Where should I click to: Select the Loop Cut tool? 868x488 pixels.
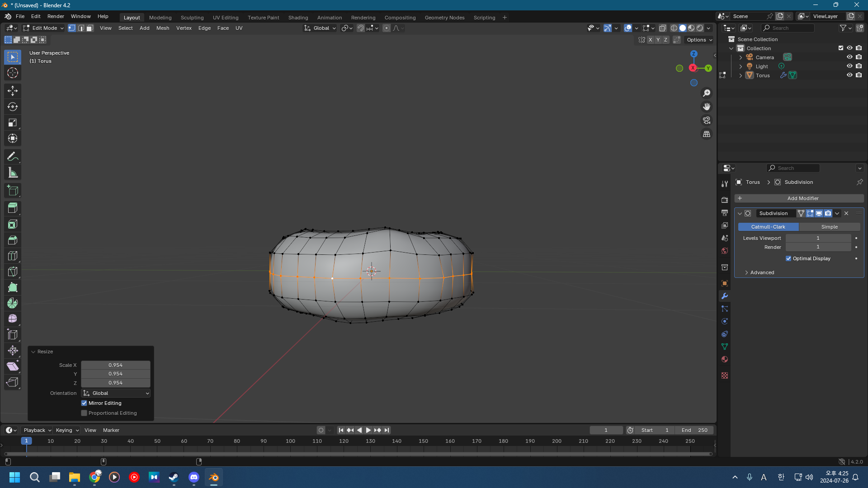point(13,256)
